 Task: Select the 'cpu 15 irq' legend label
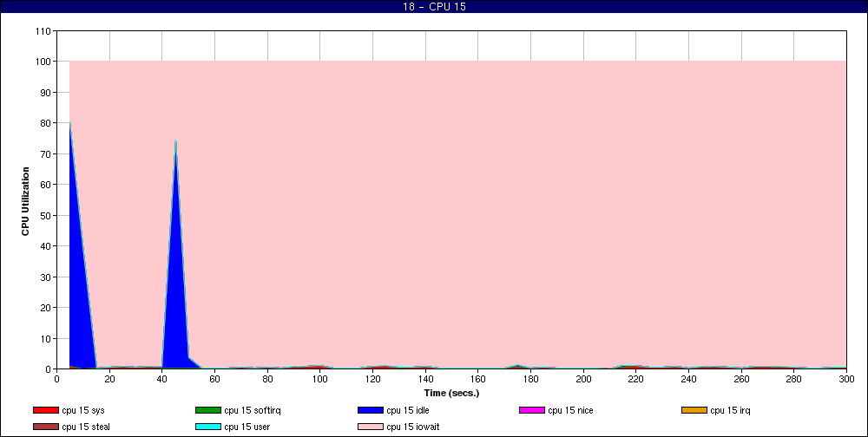pyautogui.click(x=730, y=410)
